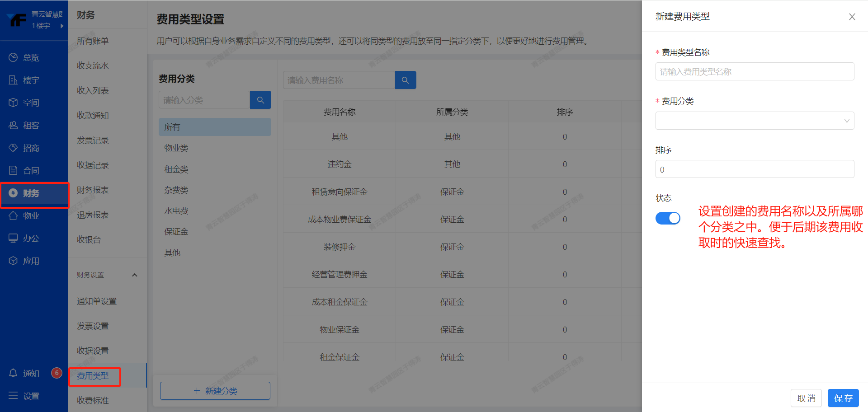Expand the building switcher arrow next to 1楼宇
Viewport: 868px width, 412px height.
pyautogui.click(x=62, y=26)
